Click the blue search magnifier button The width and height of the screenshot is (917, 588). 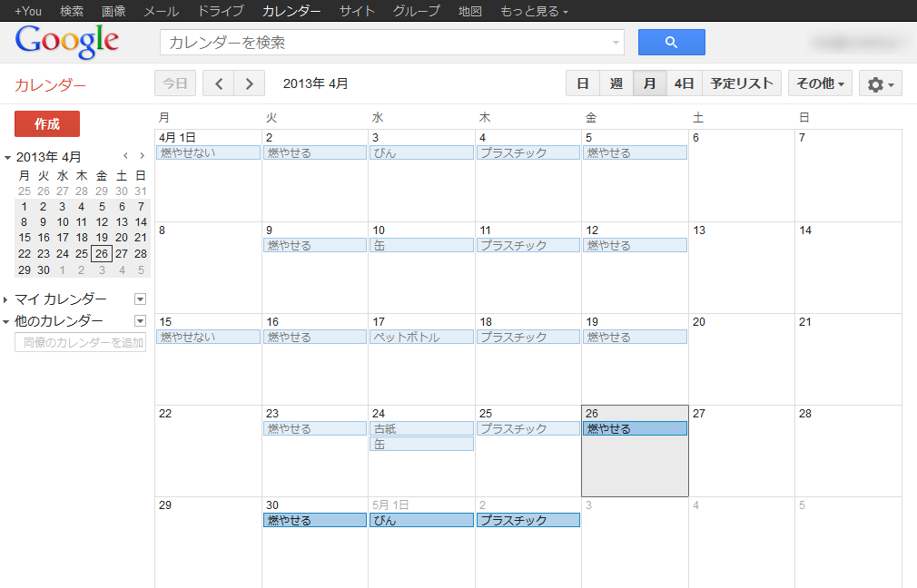click(x=671, y=42)
